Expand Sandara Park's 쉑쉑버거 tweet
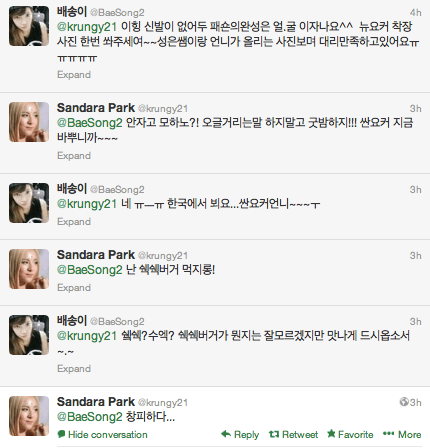The width and height of the screenshot is (430, 448). (74, 288)
